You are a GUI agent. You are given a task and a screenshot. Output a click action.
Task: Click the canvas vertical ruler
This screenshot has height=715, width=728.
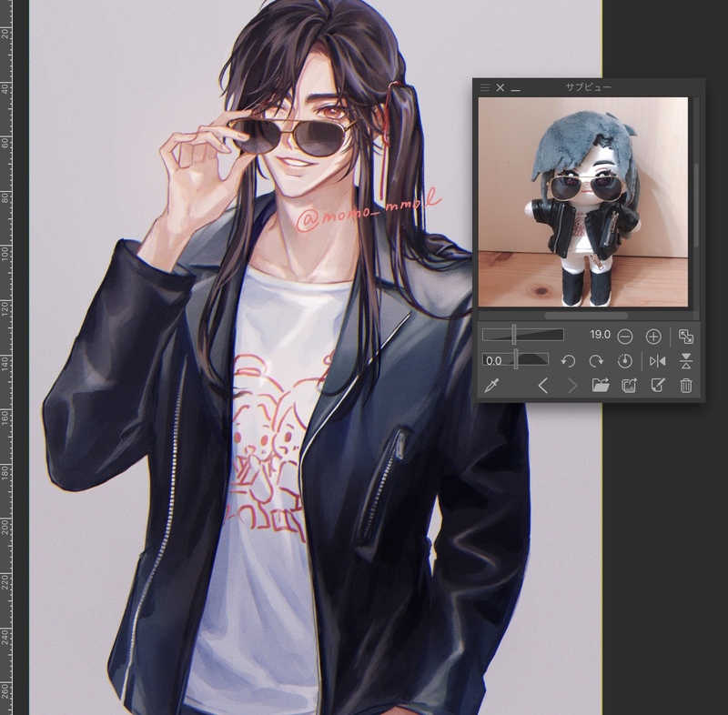(x=6, y=357)
